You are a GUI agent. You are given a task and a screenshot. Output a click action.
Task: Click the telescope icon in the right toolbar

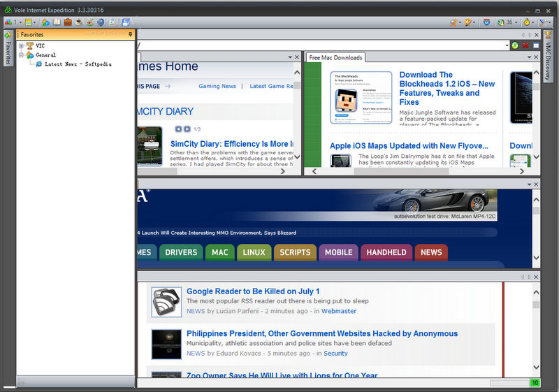point(453,22)
